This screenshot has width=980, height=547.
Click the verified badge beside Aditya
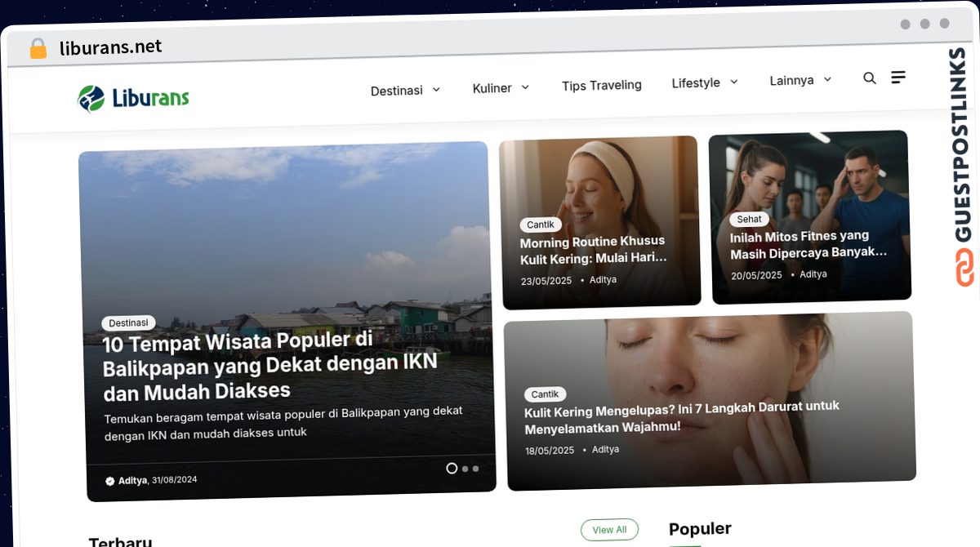pyautogui.click(x=110, y=481)
